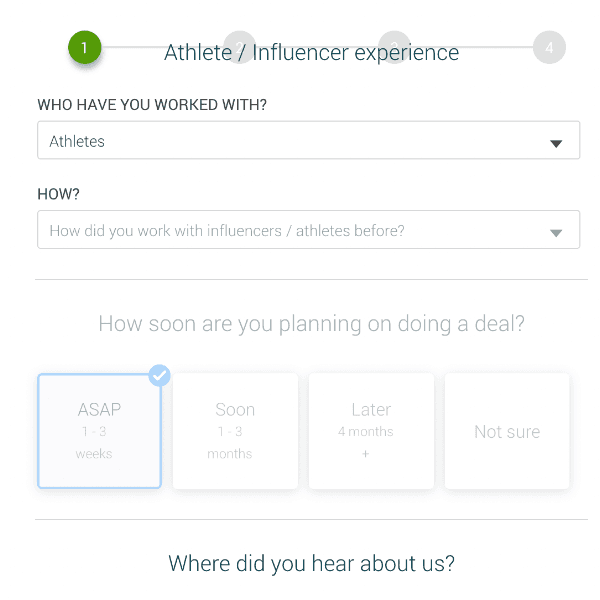Click the 'Athlete / Influencer experience' step title
This screenshot has width=600, height=600.
pyautogui.click(x=312, y=54)
